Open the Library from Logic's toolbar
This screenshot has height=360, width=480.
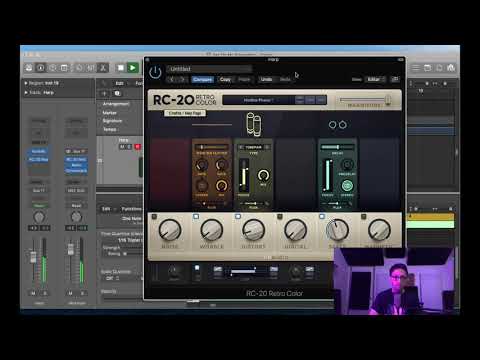click(29, 68)
